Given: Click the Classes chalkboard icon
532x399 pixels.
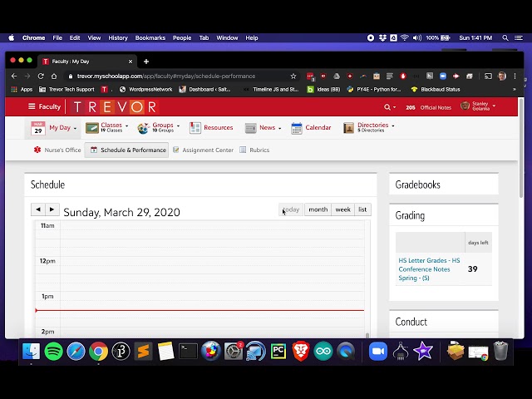Looking at the screenshot, I should tap(92, 128).
